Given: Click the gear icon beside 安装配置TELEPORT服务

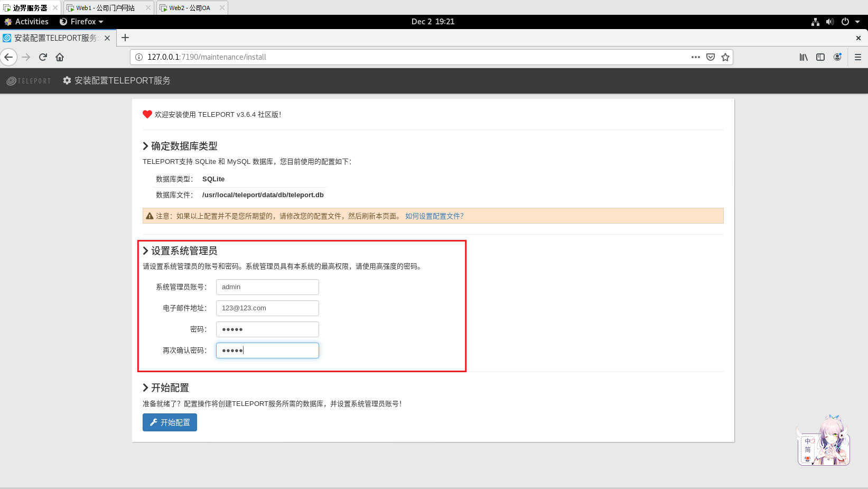Looking at the screenshot, I should pyautogui.click(x=67, y=80).
